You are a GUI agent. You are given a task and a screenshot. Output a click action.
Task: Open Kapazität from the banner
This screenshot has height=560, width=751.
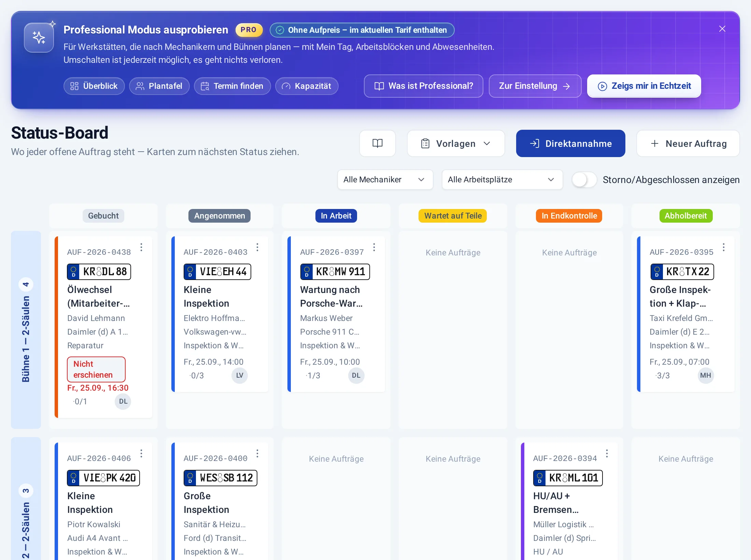pyautogui.click(x=307, y=86)
